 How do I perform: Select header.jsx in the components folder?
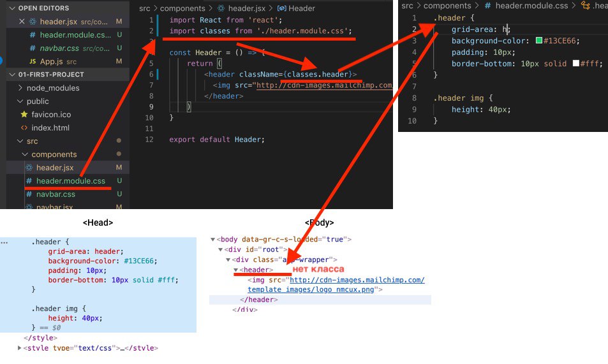point(55,168)
